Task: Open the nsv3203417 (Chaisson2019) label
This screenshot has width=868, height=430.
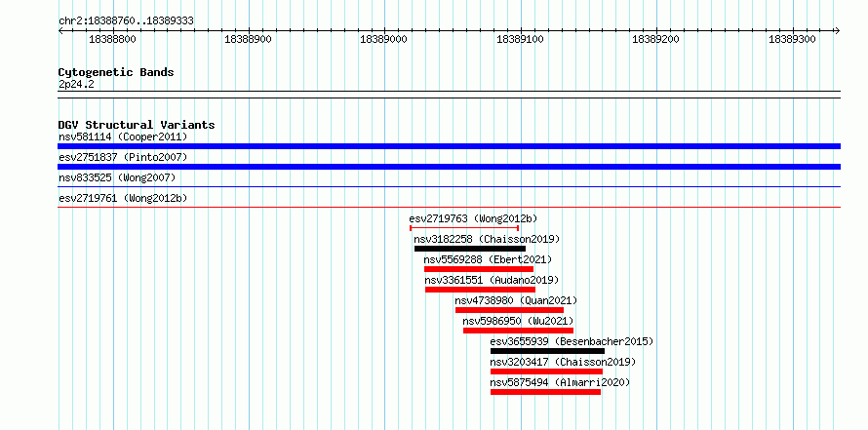Action: (563, 362)
